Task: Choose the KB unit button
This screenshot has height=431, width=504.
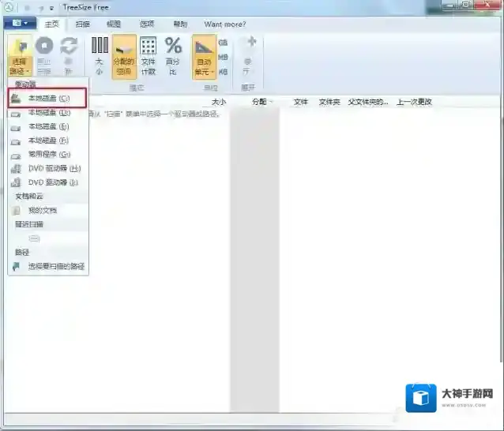Action: 223,72
